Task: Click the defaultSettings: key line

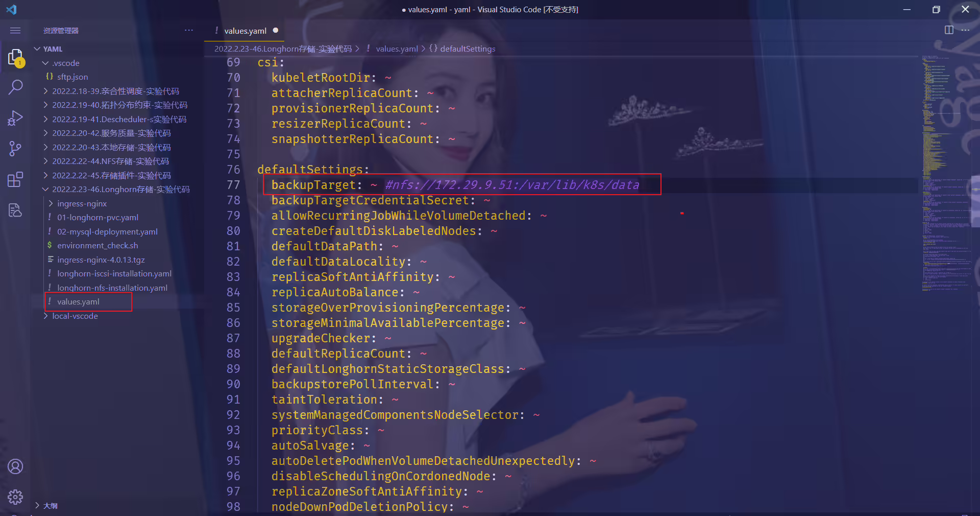Action: coord(313,170)
